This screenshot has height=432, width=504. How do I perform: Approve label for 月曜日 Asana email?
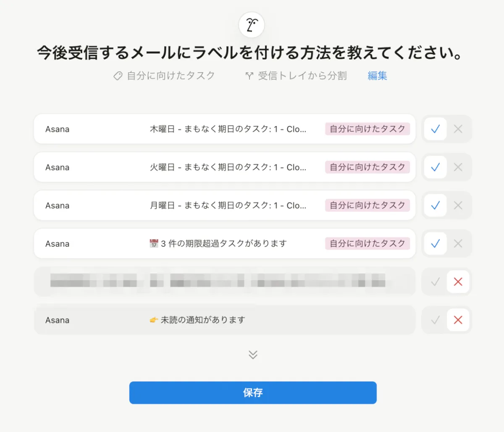(435, 205)
